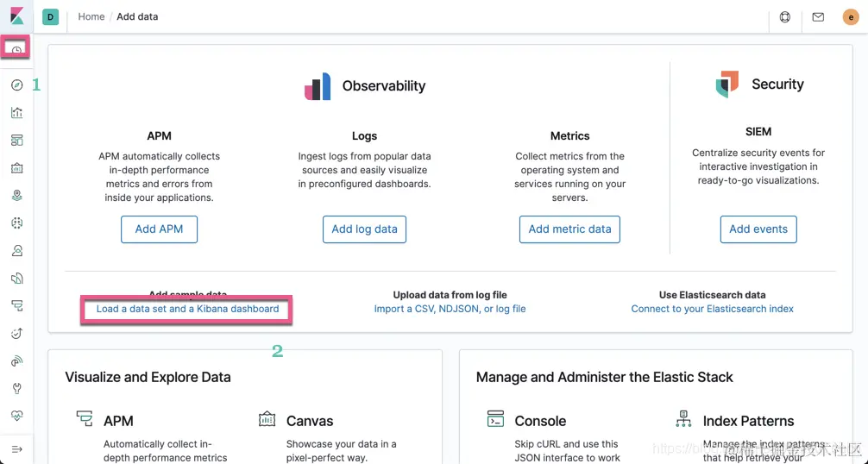
Task: Open SIEM from the sidebar icon
Action: click(x=16, y=361)
